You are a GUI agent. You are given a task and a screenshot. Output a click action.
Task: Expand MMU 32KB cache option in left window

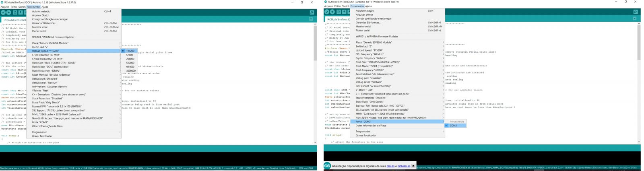(x=74, y=114)
